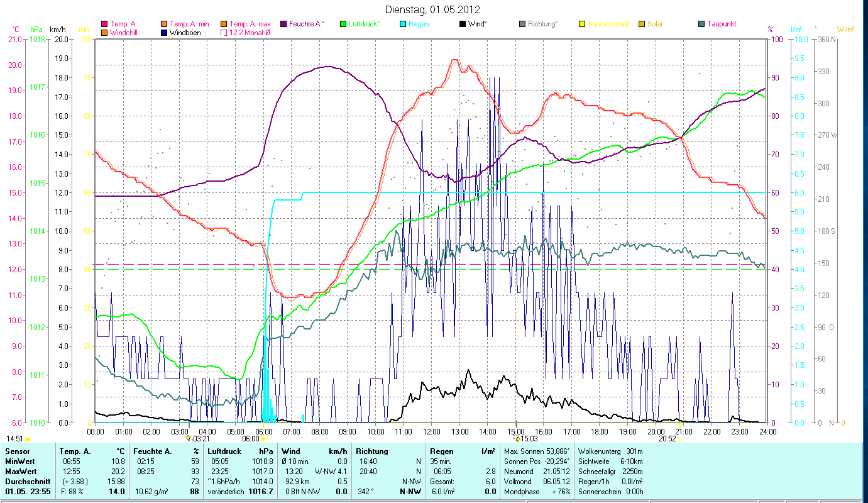868x503 pixels.
Task: Click the cyan Regen legend swatch
Action: point(403,24)
